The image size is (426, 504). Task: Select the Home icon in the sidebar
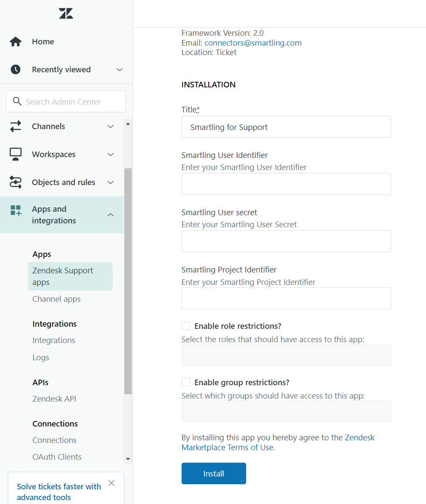[x=15, y=41]
